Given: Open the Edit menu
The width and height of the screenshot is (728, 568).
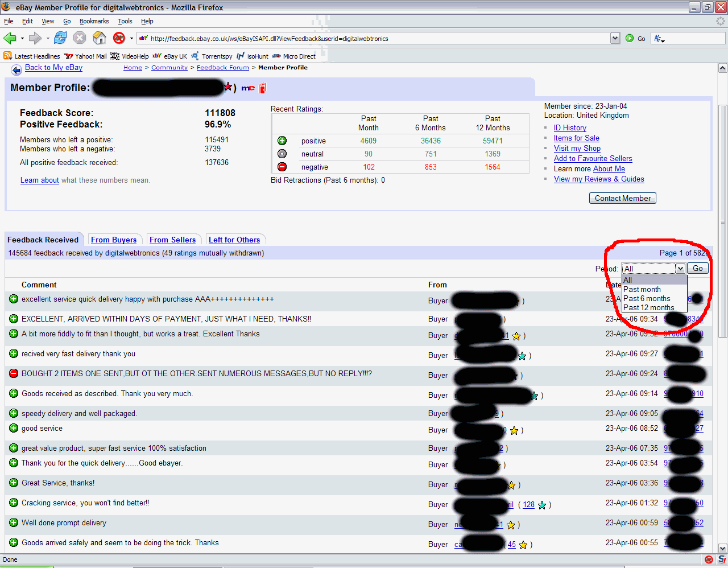Looking at the screenshot, I should pos(27,21).
